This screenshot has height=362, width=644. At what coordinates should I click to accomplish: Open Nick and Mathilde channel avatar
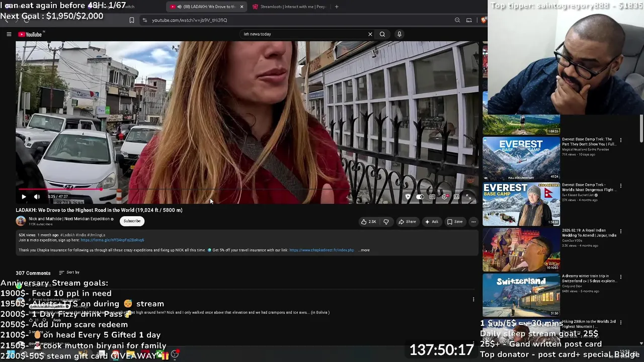click(21, 221)
